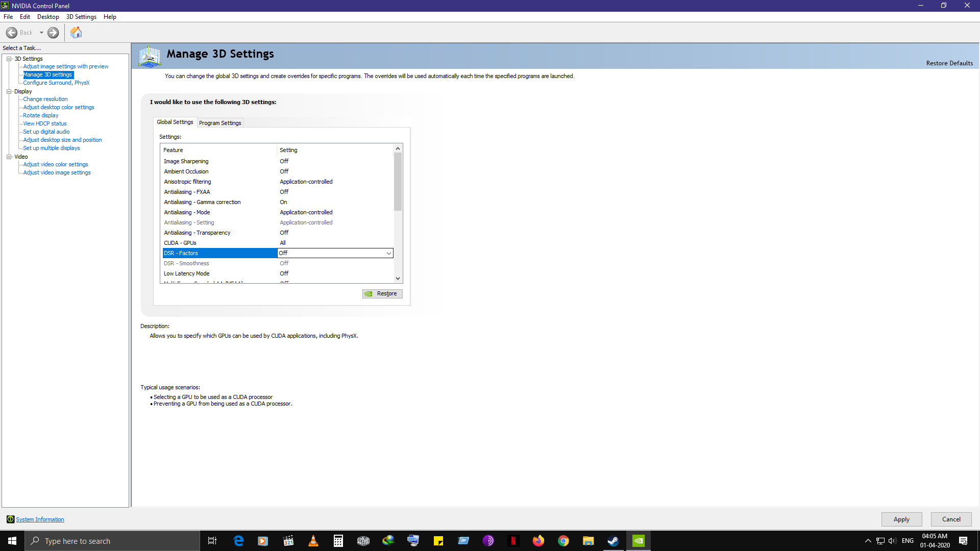Open Steam from the taskbar
Viewport: 980px width, 551px height.
click(x=613, y=541)
